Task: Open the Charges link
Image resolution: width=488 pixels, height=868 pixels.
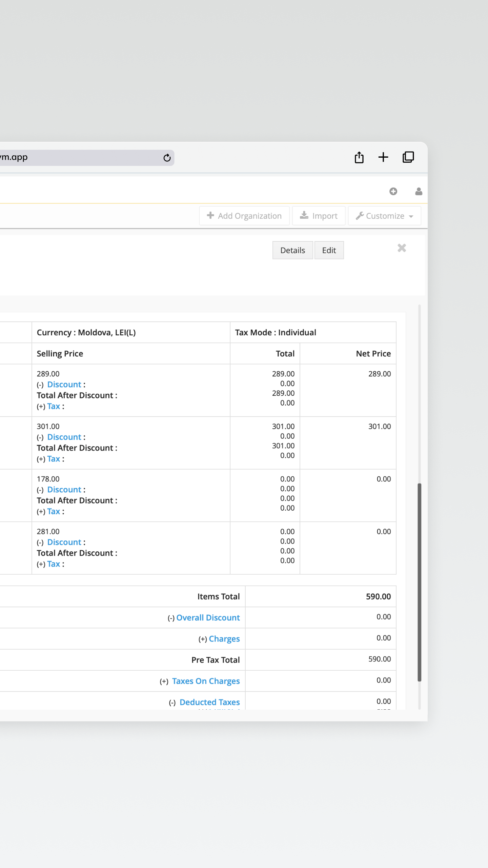Action: pyautogui.click(x=224, y=639)
